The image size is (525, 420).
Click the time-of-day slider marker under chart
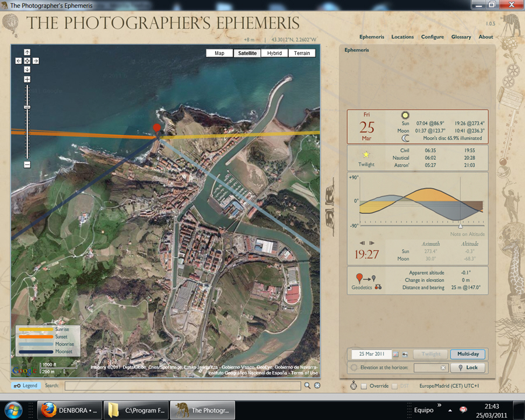click(460, 226)
